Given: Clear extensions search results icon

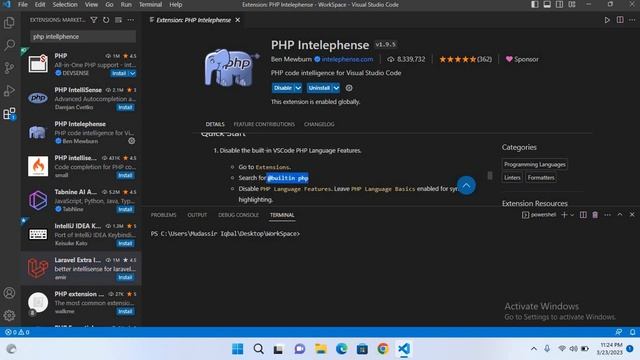Looking at the screenshot, I should pyautogui.click(x=118, y=20).
